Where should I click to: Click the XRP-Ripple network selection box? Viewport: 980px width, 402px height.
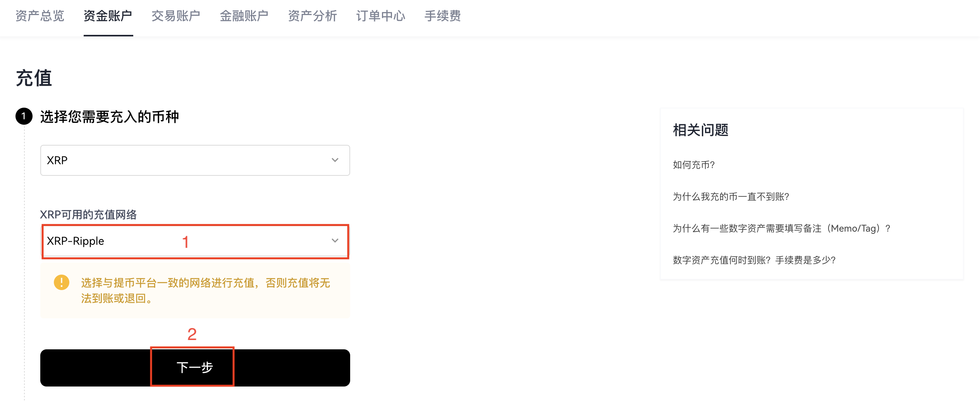tap(195, 241)
